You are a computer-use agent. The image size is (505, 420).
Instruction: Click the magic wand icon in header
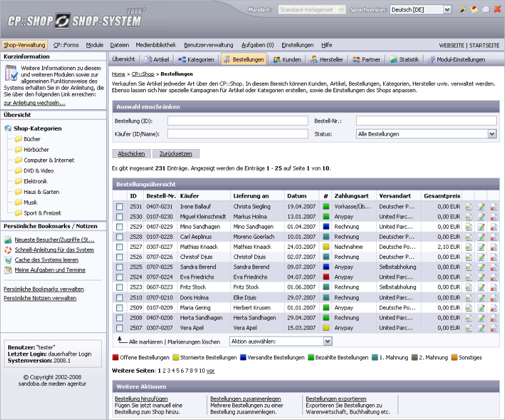click(x=463, y=9)
